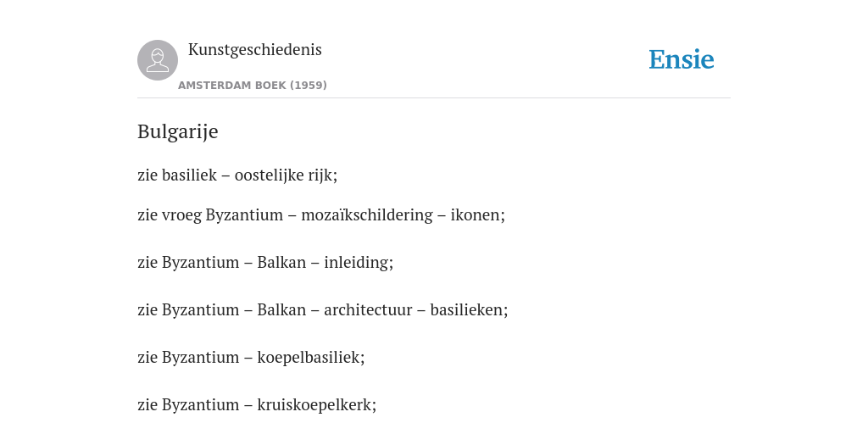Open the Ensie logo link
Screen dimensions: 868x434
(682, 59)
